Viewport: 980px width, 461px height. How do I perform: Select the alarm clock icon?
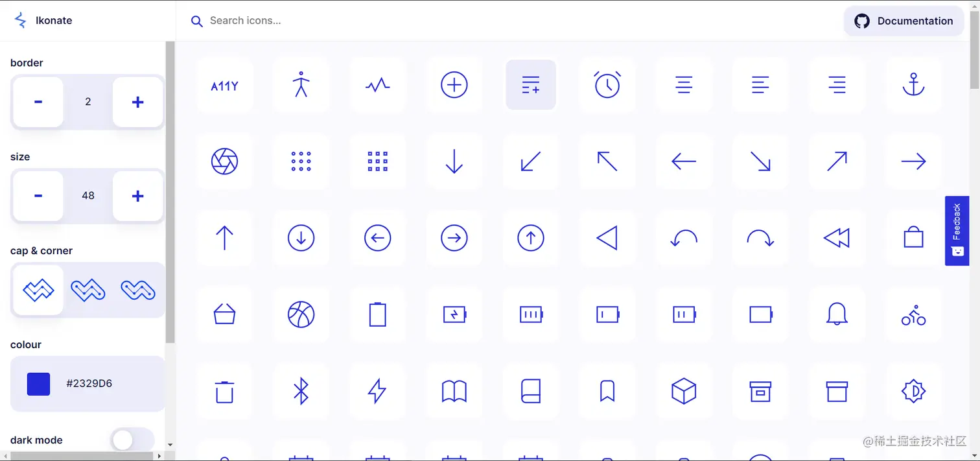[x=607, y=85]
